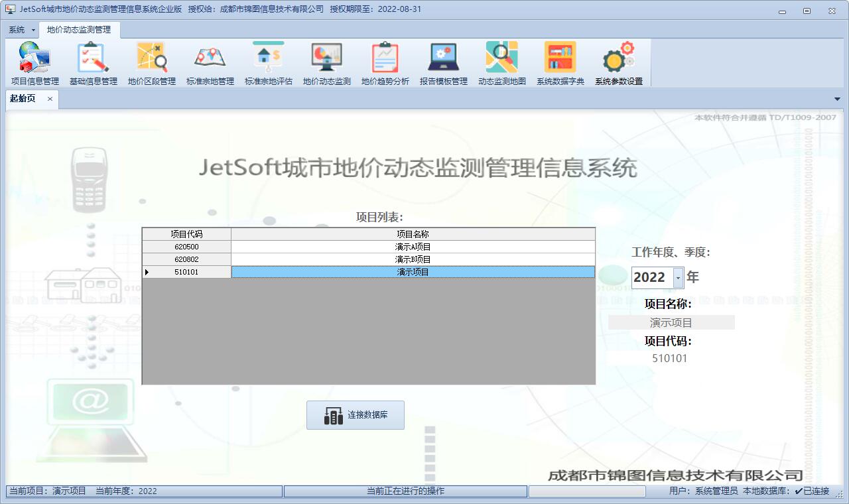Click the 项目名称 column header
849x504 pixels.
[x=413, y=234]
